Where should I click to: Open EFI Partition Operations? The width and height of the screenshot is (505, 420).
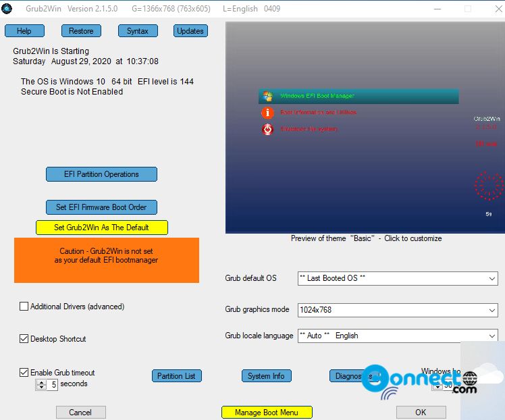click(x=101, y=174)
